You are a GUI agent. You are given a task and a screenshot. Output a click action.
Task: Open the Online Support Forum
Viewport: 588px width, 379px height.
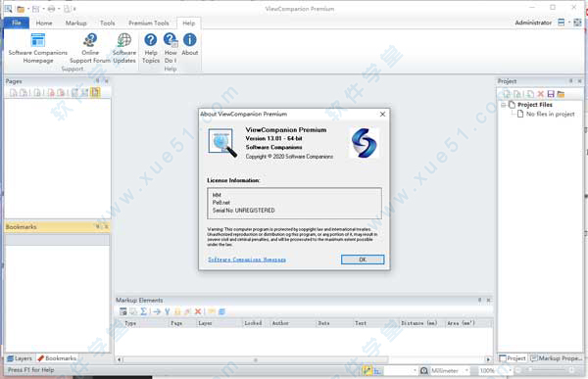pos(90,49)
